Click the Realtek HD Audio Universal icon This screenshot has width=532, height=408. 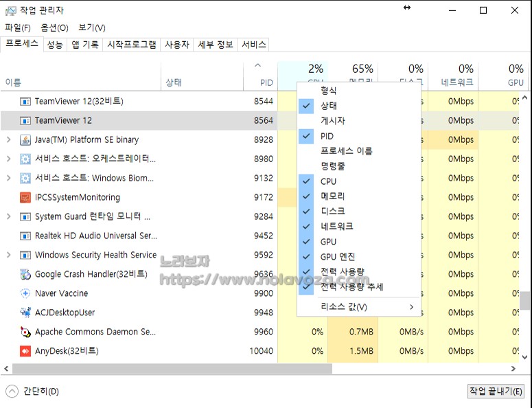click(25, 236)
